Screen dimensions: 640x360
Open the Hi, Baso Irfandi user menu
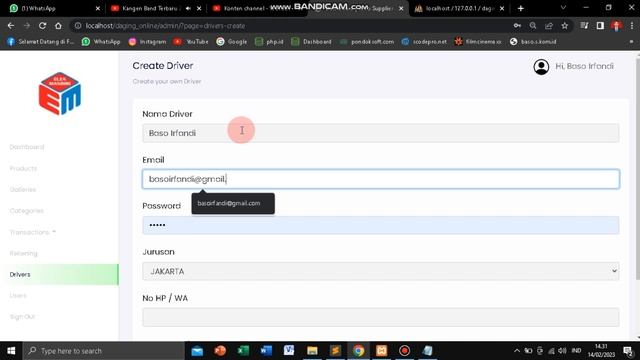point(584,66)
